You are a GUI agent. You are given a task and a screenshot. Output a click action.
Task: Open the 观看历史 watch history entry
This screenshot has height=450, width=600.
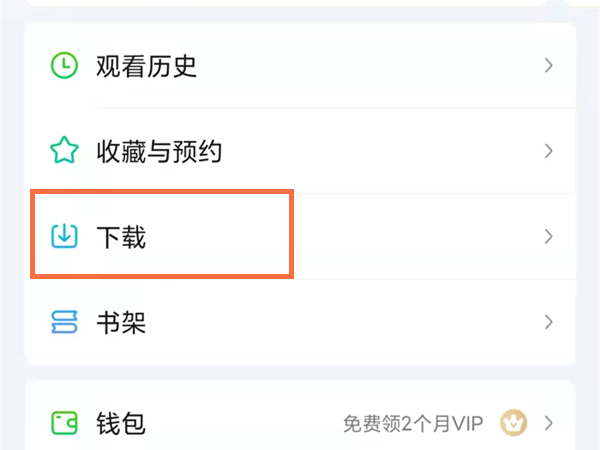coord(146,66)
